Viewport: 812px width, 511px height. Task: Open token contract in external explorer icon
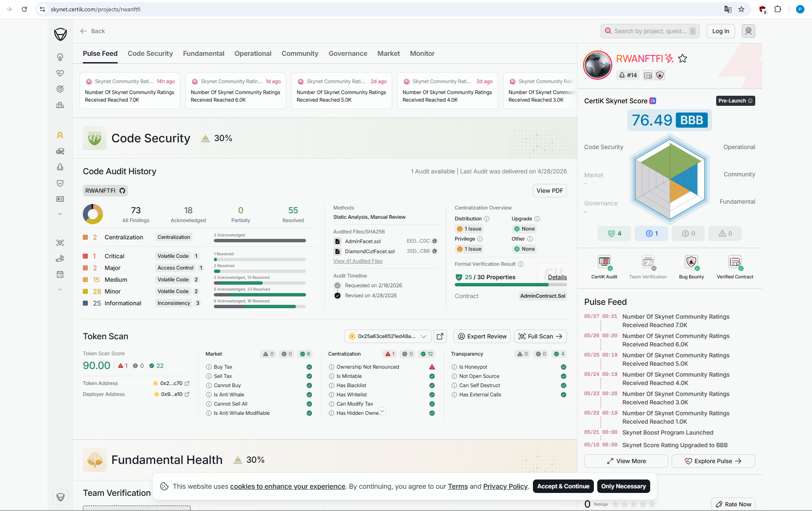pyautogui.click(x=440, y=336)
